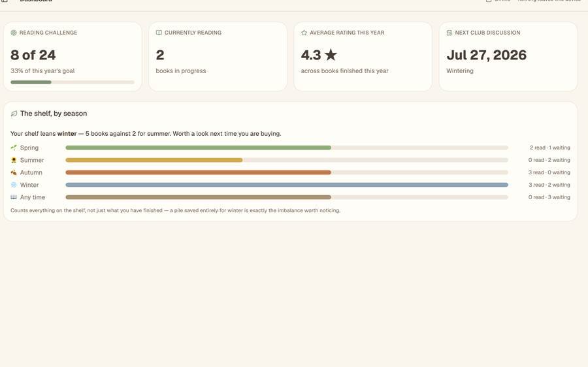The height and width of the screenshot is (367, 588).
Task: Click the '4.3' average rating value
Action: (311, 55)
